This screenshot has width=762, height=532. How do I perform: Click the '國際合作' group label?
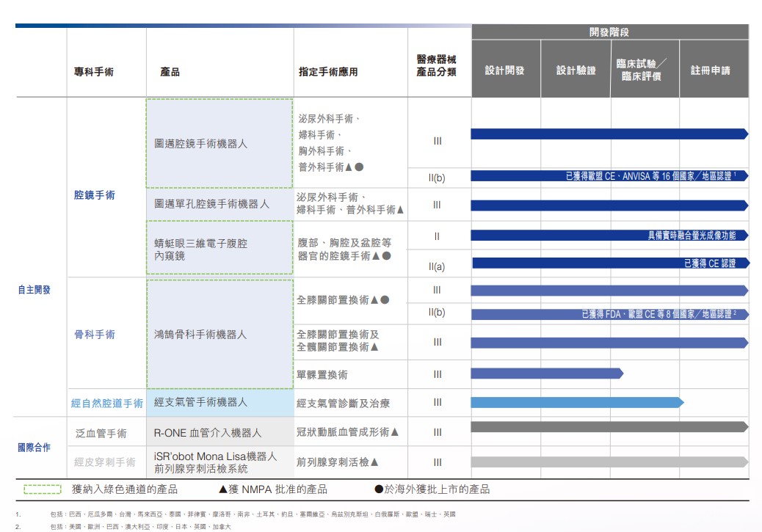pyautogui.click(x=34, y=448)
